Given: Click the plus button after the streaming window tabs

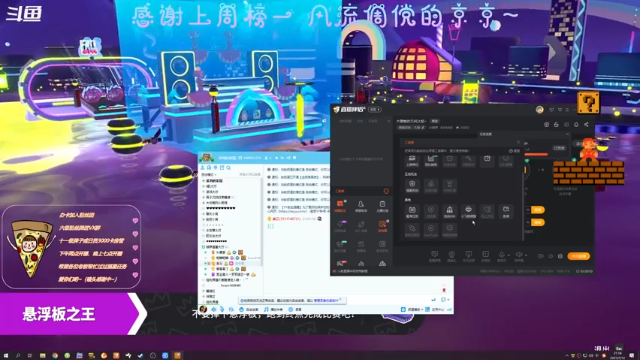Looking at the screenshot, I should click(x=388, y=121).
